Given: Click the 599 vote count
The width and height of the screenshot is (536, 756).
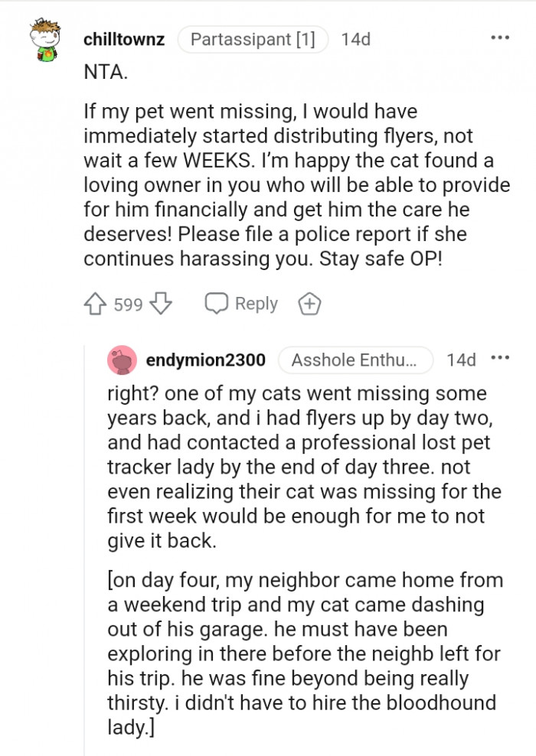Looking at the screenshot, I should [128, 305].
